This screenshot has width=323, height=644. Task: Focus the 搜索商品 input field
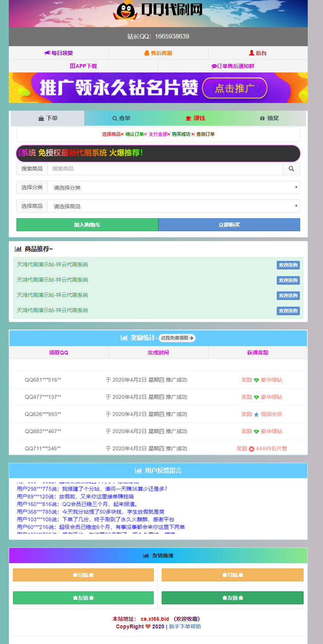pos(165,169)
